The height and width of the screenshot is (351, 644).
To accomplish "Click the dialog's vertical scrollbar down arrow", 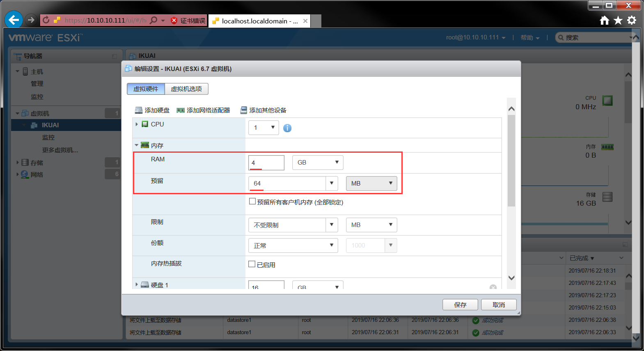I will click(511, 278).
